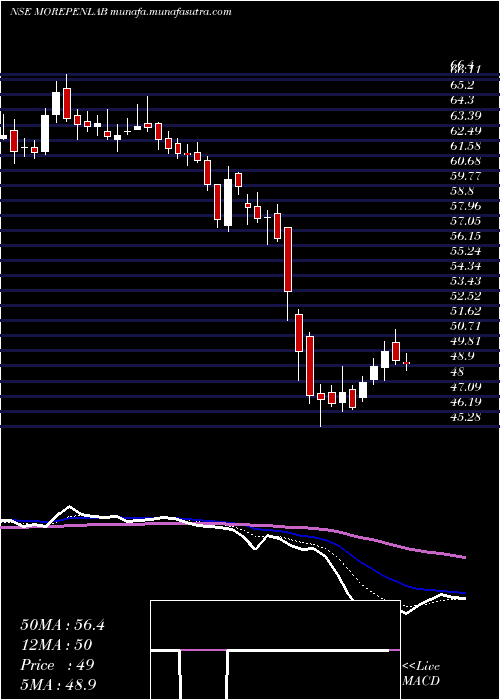The width and height of the screenshot is (500, 700).
Task: Click the 49.81 price axis label
Action: point(465,342)
